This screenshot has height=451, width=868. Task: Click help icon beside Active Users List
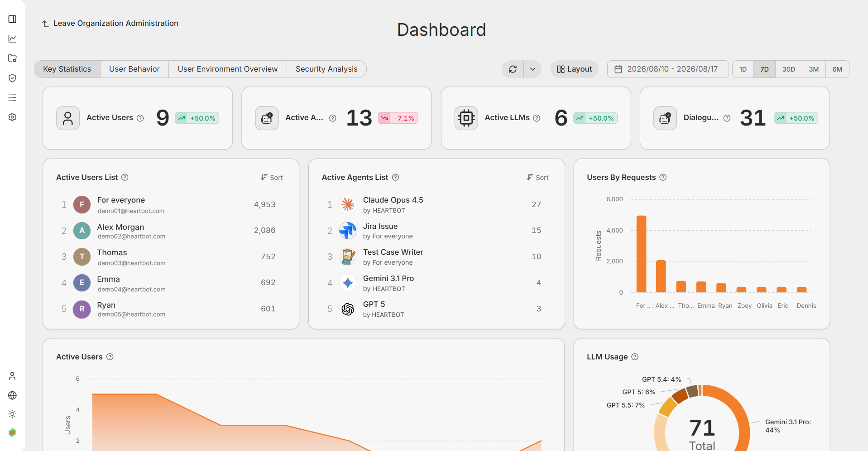point(125,177)
